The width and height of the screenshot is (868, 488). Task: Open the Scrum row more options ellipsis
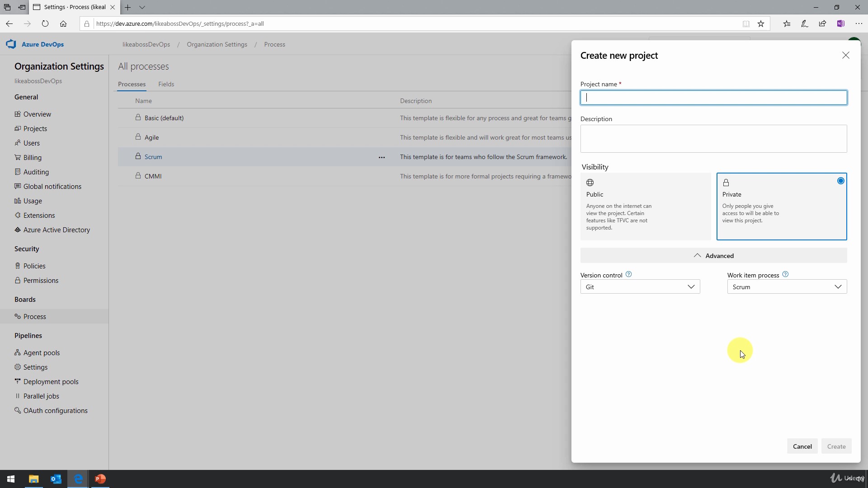point(382,157)
